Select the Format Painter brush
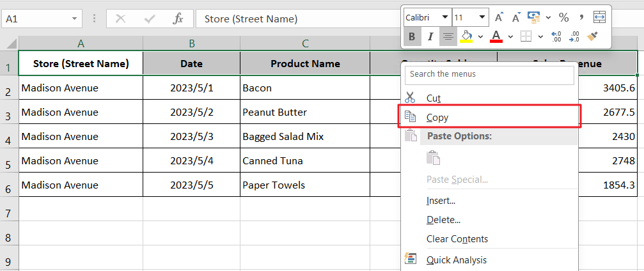Image resolution: width=644 pixels, height=271 pixels. click(x=592, y=36)
